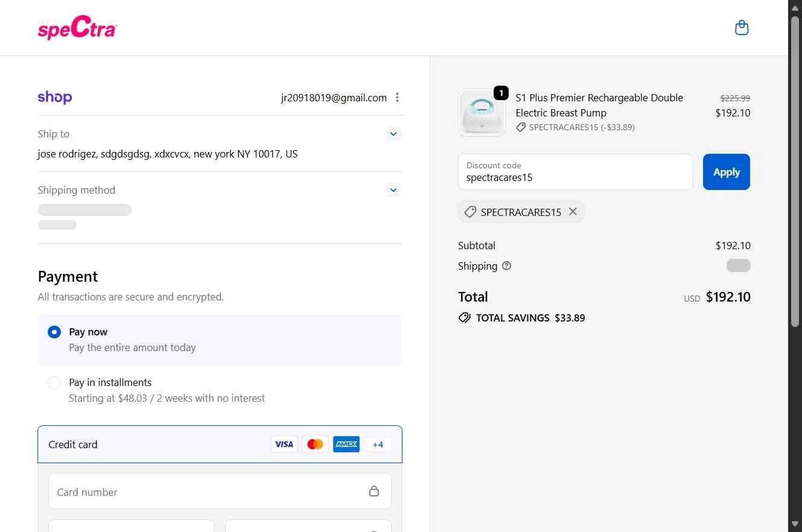This screenshot has width=802, height=532.
Task: Click the card number lock icon
Action: [x=374, y=491]
